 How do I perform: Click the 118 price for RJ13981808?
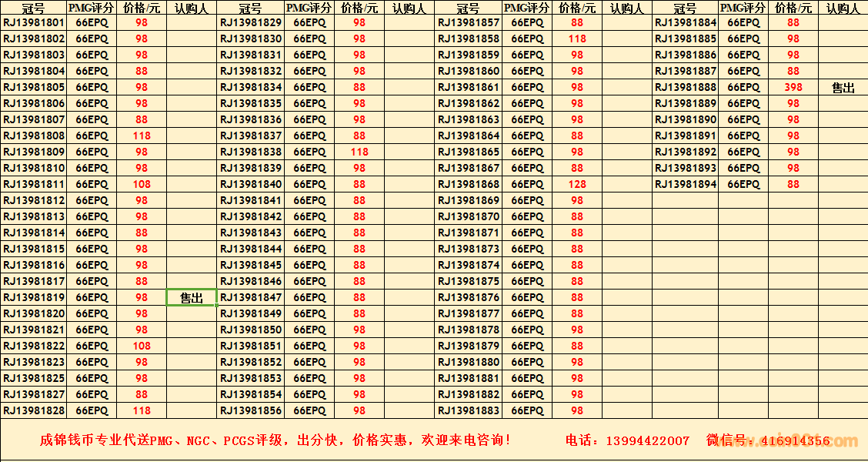point(142,136)
